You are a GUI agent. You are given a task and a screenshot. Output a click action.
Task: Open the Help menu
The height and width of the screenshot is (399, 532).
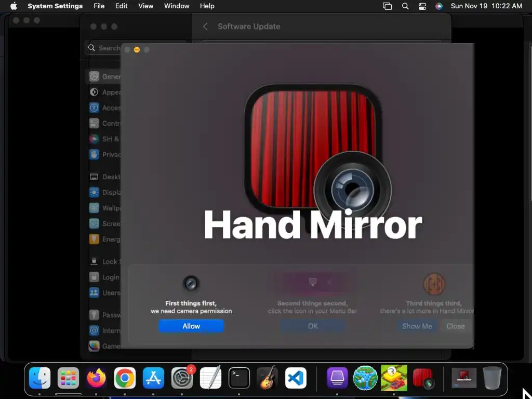(207, 6)
